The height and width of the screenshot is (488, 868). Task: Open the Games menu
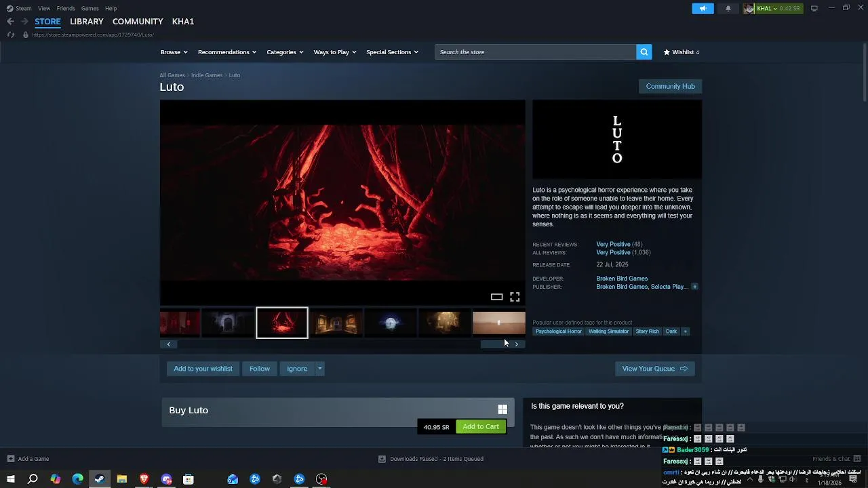tap(90, 8)
